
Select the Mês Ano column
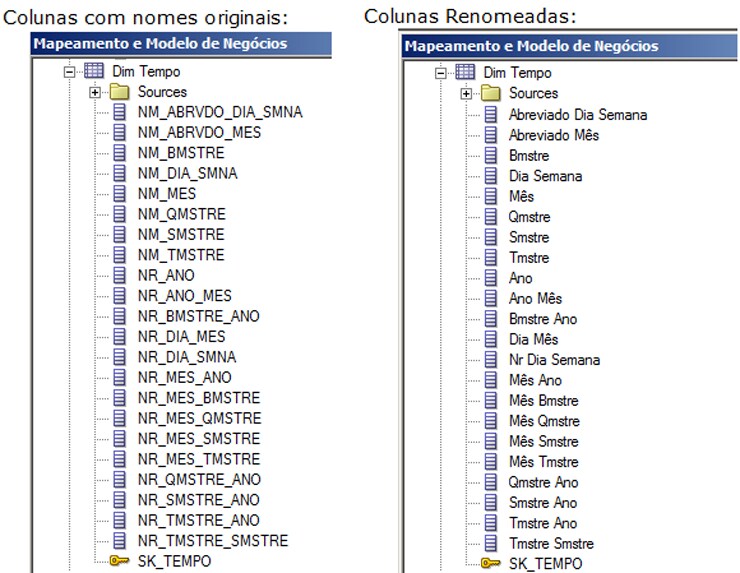pos(535,380)
